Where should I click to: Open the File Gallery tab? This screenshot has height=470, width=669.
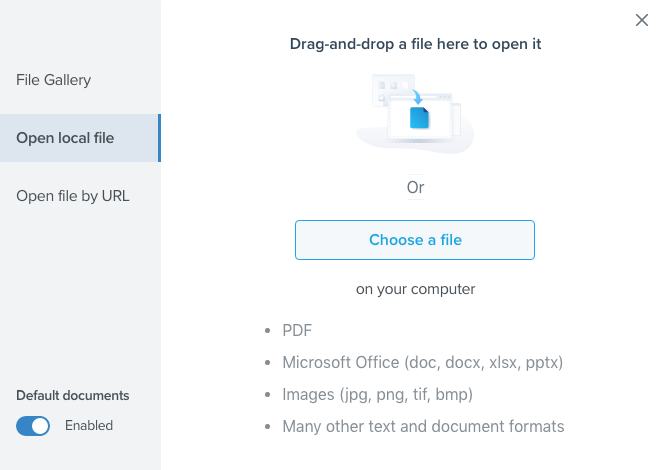[x=54, y=79]
